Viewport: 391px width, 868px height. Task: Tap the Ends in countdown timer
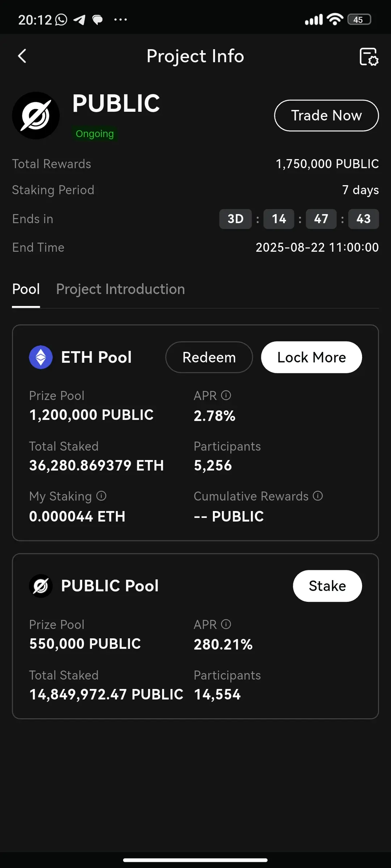(x=299, y=219)
